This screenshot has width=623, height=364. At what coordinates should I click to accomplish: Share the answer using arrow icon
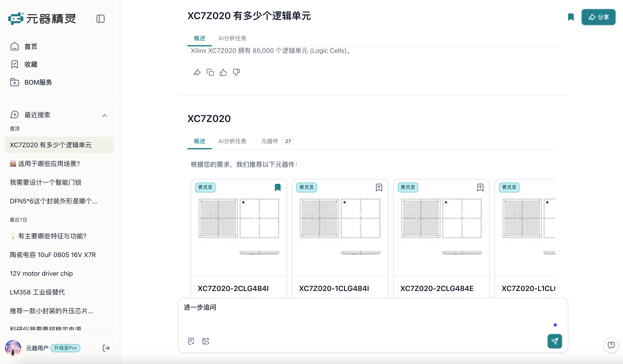pyautogui.click(x=197, y=72)
